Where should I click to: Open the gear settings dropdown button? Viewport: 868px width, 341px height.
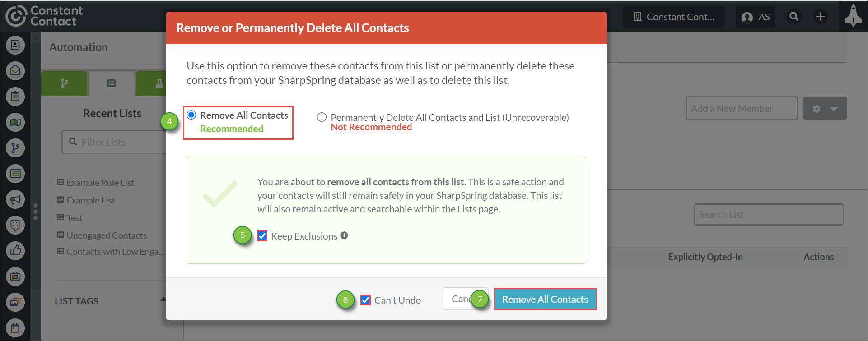(x=825, y=109)
